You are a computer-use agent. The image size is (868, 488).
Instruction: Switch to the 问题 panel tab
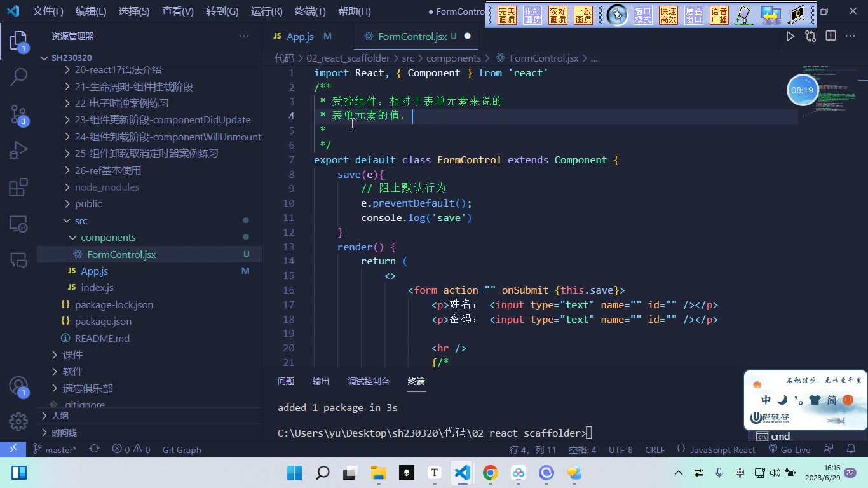pos(286,381)
